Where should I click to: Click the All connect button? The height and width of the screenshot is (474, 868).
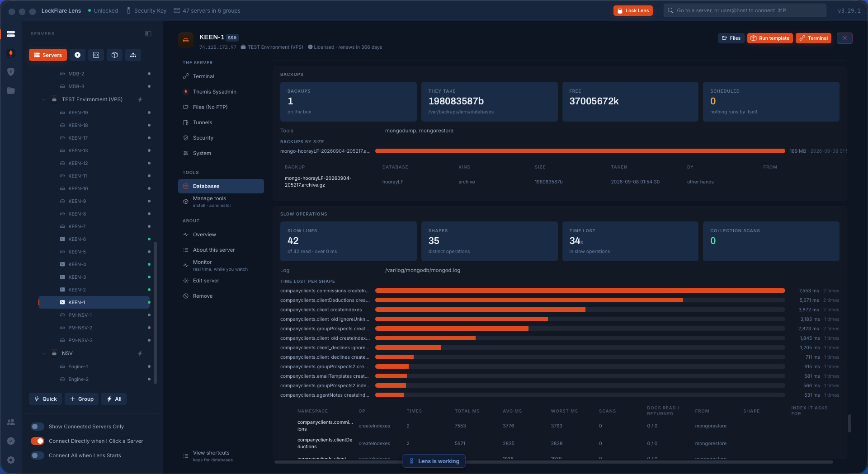[114, 399]
